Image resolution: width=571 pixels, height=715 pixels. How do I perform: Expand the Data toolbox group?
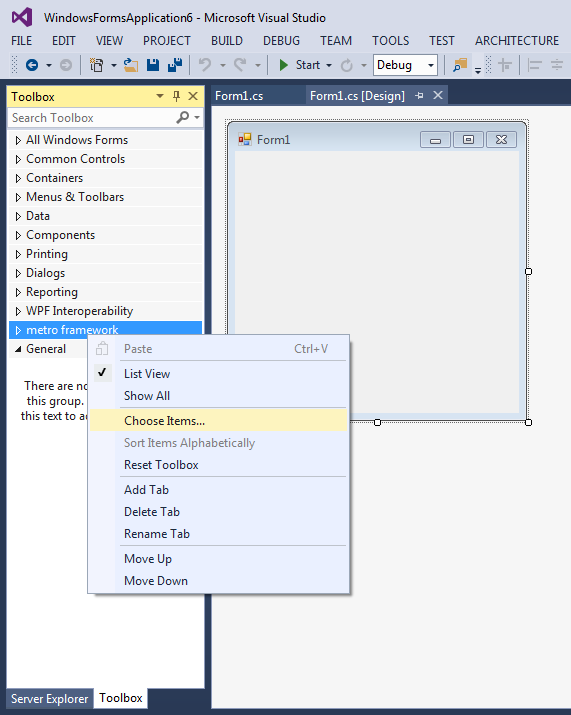[18, 216]
